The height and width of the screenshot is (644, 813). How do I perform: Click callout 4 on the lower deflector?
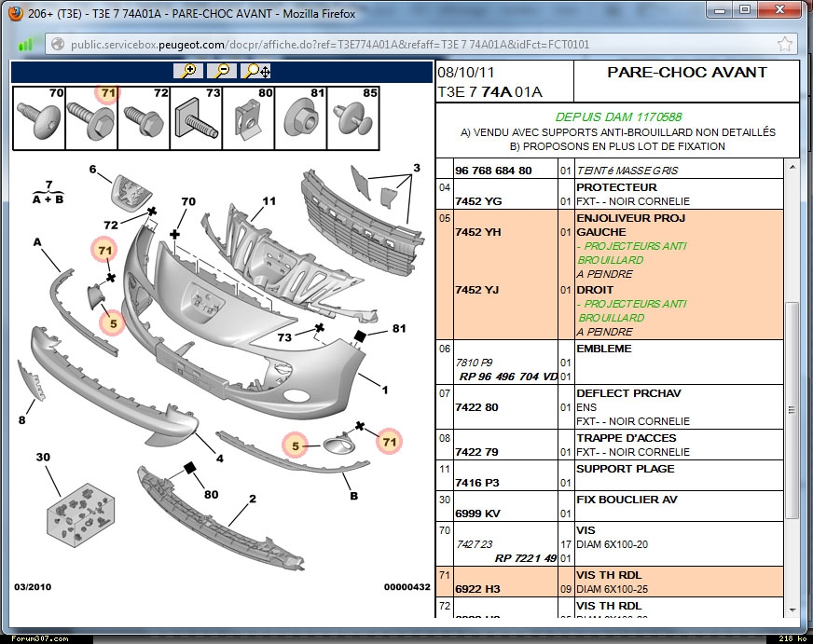tap(220, 459)
